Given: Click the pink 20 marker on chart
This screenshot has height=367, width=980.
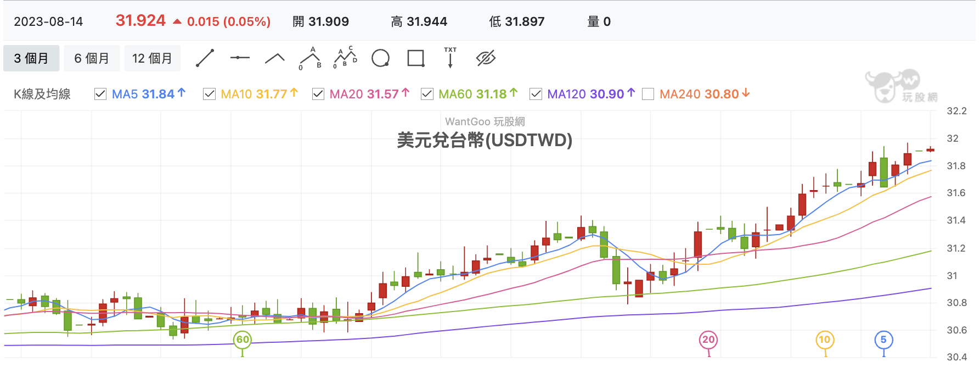Looking at the screenshot, I should [708, 340].
